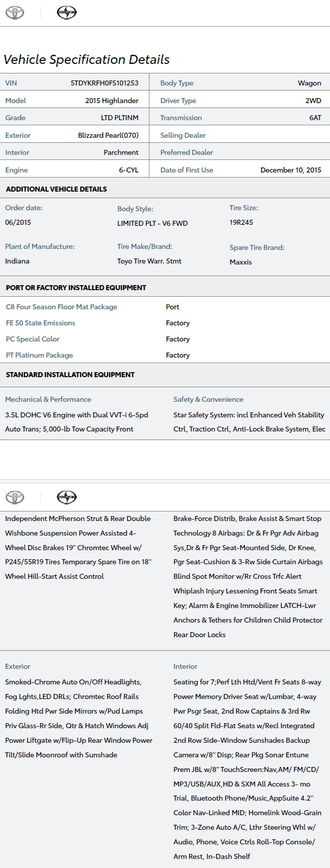This screenshot has width=330, height=868.
Task: Click the Engine value 6-CYL
Action: [129, 170]
